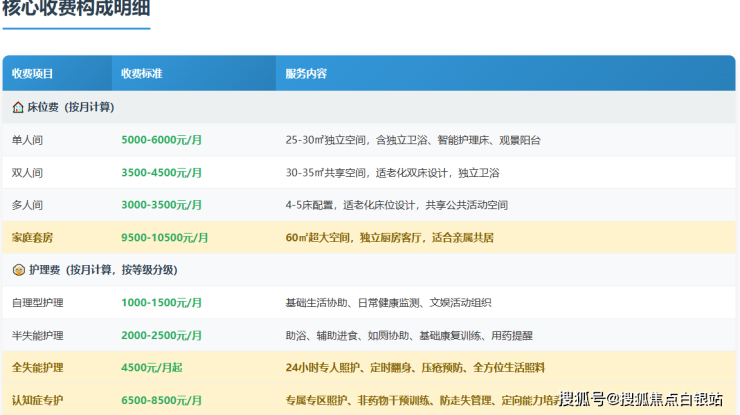Select the highlighted 全失能护理 row label
This screenshot has width=740, height=415.
37,368
